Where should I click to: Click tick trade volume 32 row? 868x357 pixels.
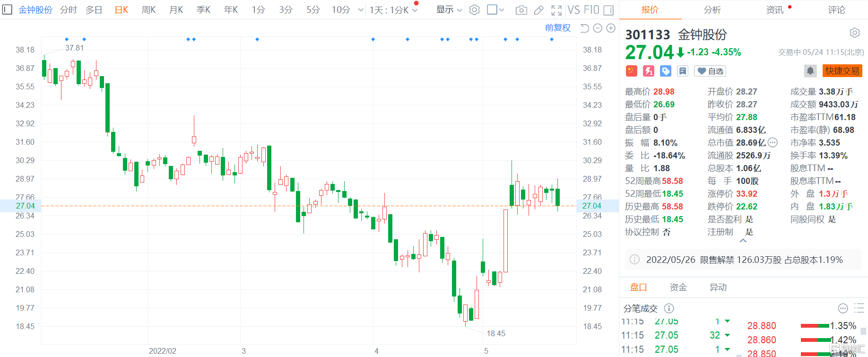(676, 335)
